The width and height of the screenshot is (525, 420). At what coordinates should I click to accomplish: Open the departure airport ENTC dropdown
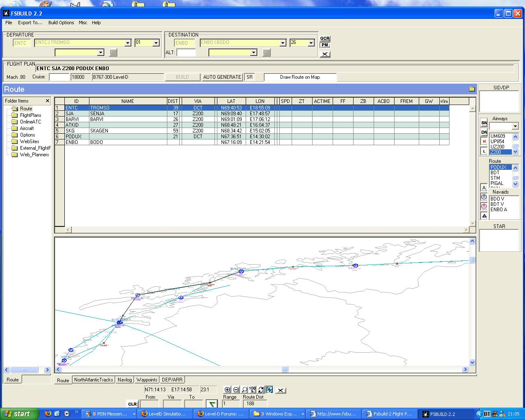tap(128, 43)
